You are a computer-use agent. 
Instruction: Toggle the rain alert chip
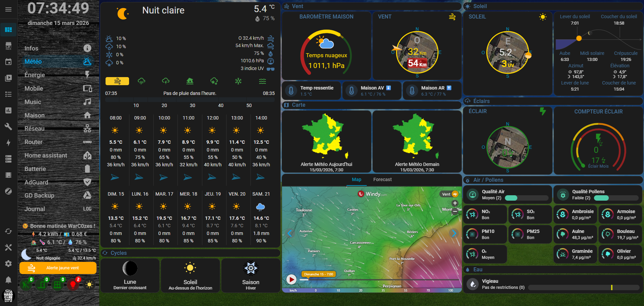click(x=142, y=81)
